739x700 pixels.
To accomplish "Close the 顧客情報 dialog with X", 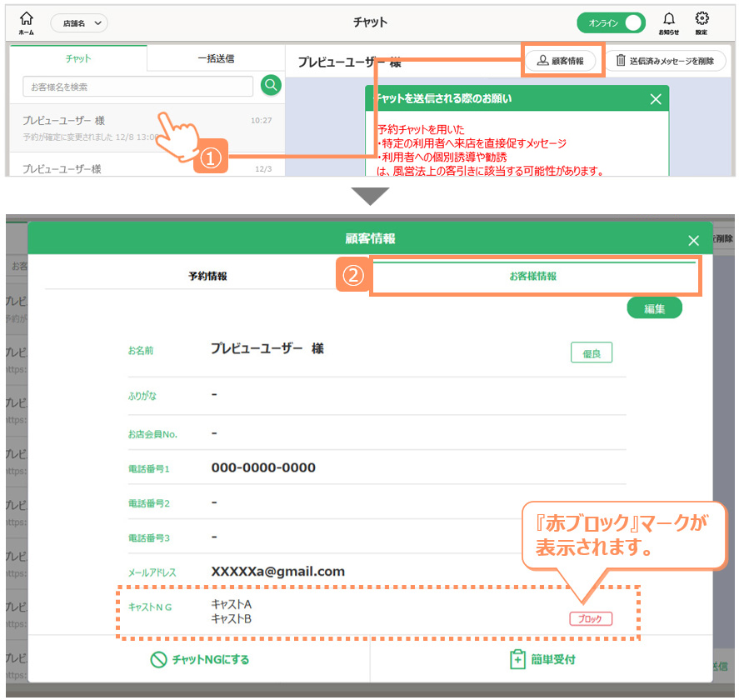I will tap(693, 240).
